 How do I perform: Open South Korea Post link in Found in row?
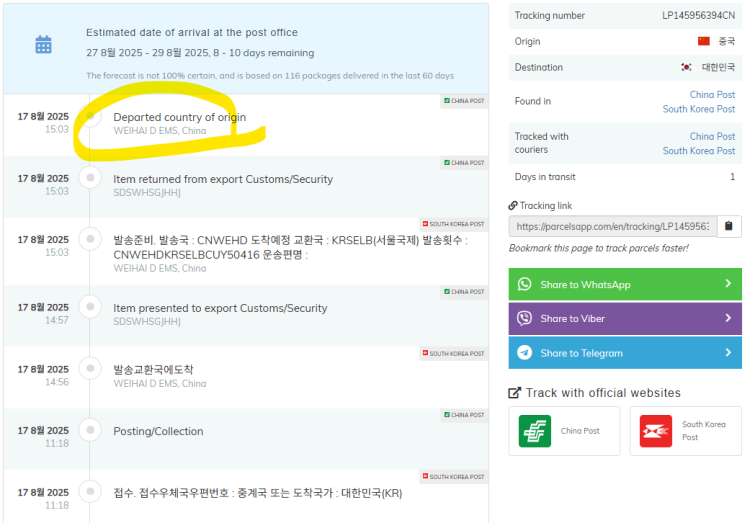pos(699,109)
